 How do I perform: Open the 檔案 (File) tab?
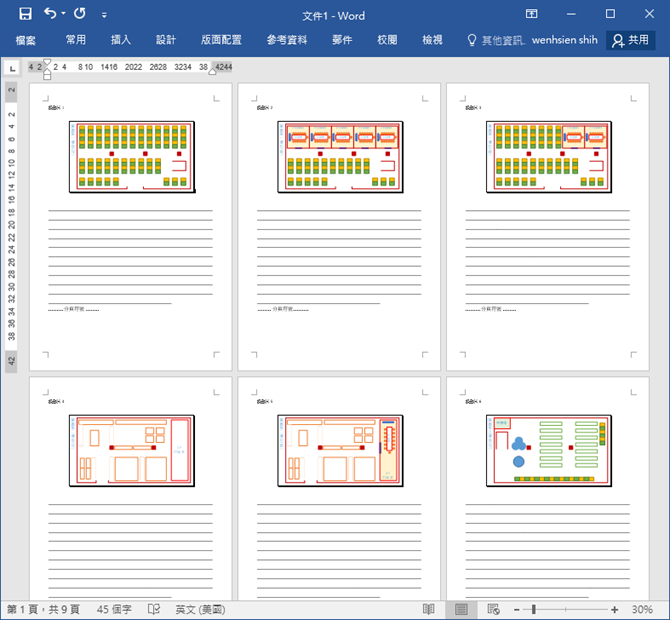coord(26,40)
